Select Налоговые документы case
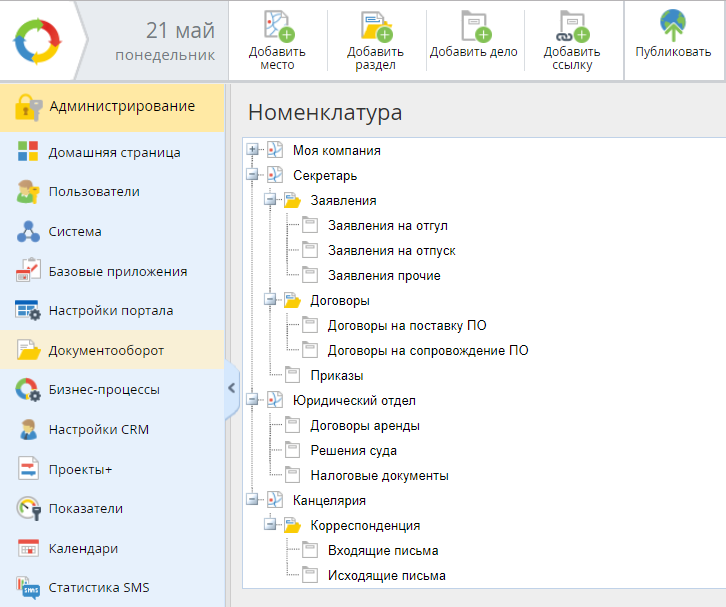 pos(380,476)
